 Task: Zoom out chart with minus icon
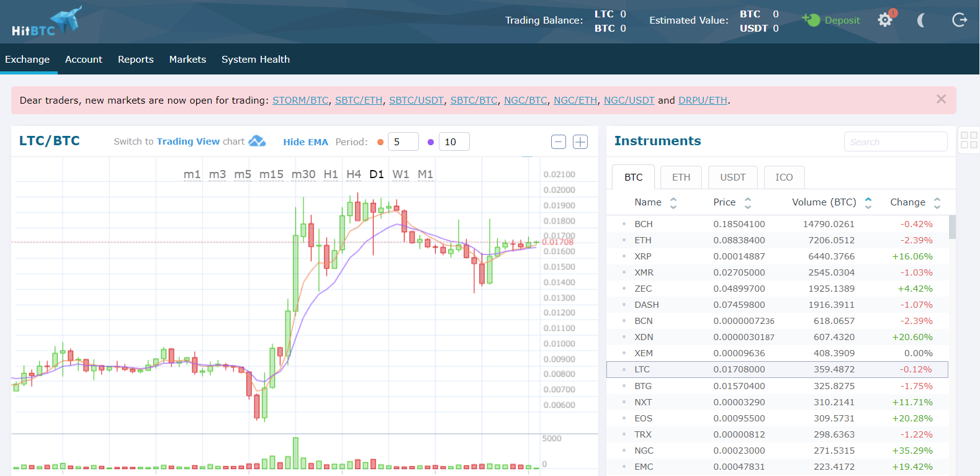point(559,142)
